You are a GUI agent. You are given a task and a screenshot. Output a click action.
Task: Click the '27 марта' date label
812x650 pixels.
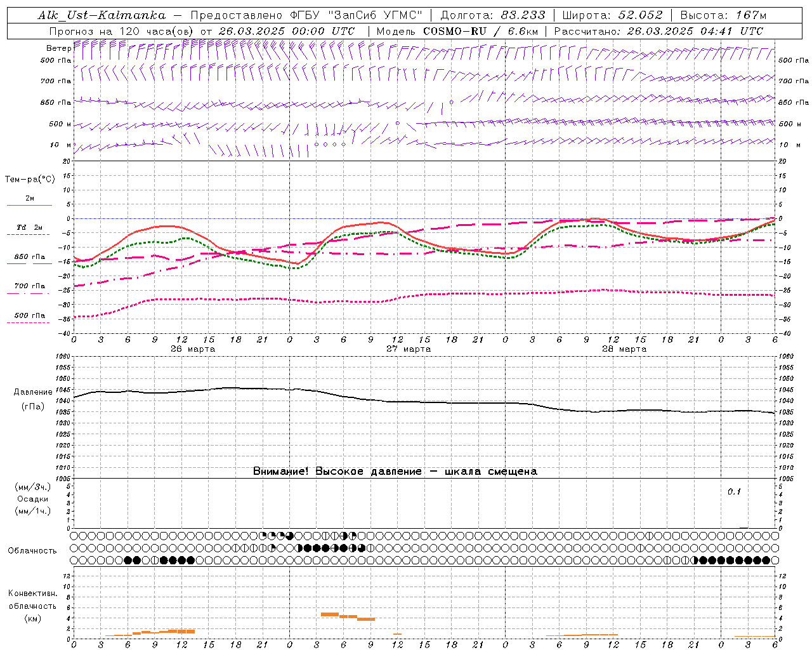[x=409, y=348]
